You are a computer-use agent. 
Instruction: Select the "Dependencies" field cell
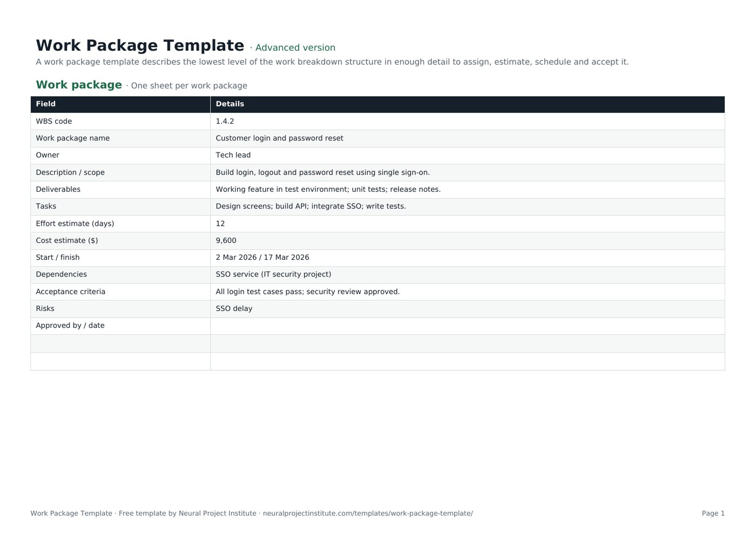click(120, 275)
